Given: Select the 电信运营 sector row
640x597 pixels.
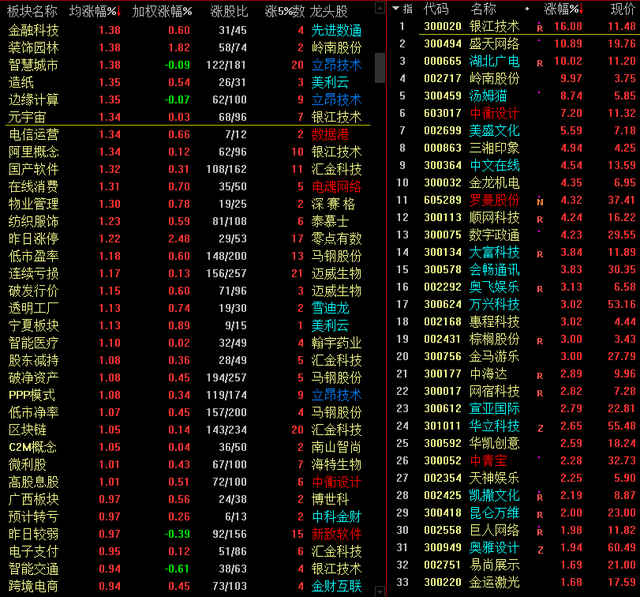Looking at the screenshot, I should tap(188, 135).
